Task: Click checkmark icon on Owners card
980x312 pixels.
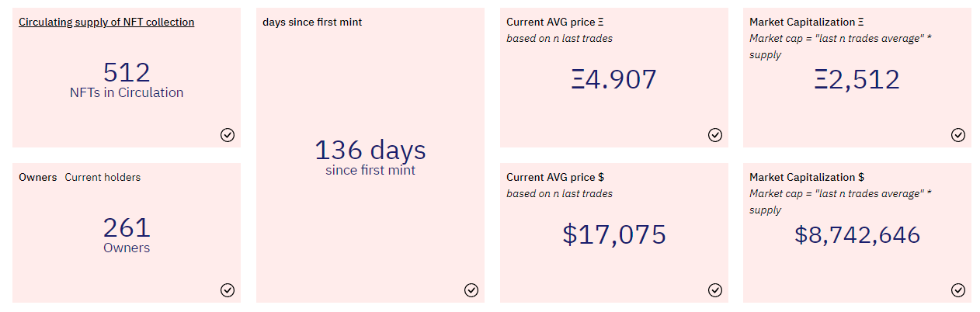Action: [228, 290]
